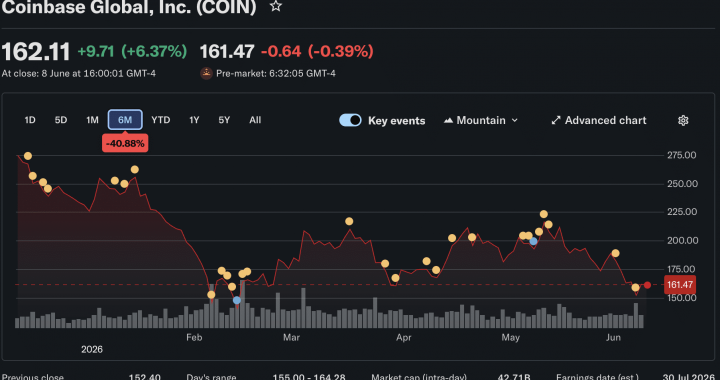Open chart settings gear icon
Image resolution: width=720 pixels, height=380 pixels.
click(683, 120)
